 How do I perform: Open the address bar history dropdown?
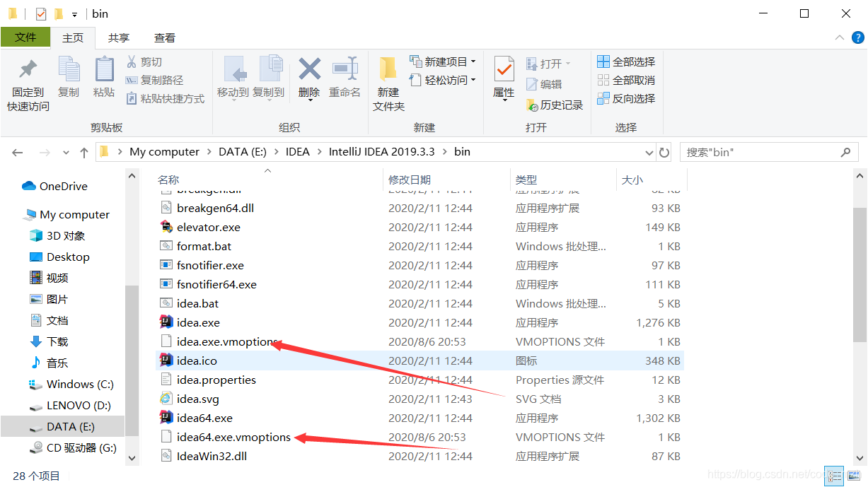click(x=649, y=153)
